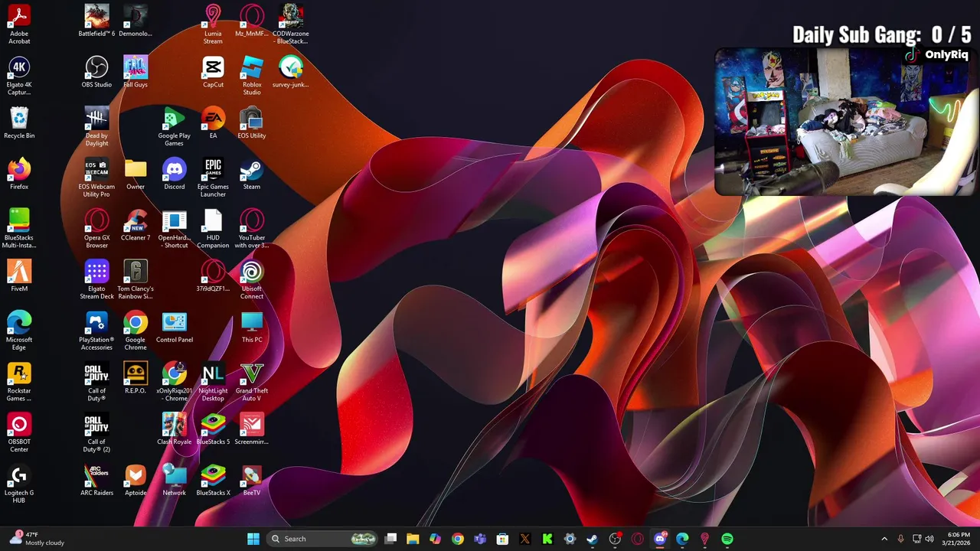The width and height of the screenshot is (980, 551).
Task: Open the Recycle Bin
Action: tap(19, 123)
